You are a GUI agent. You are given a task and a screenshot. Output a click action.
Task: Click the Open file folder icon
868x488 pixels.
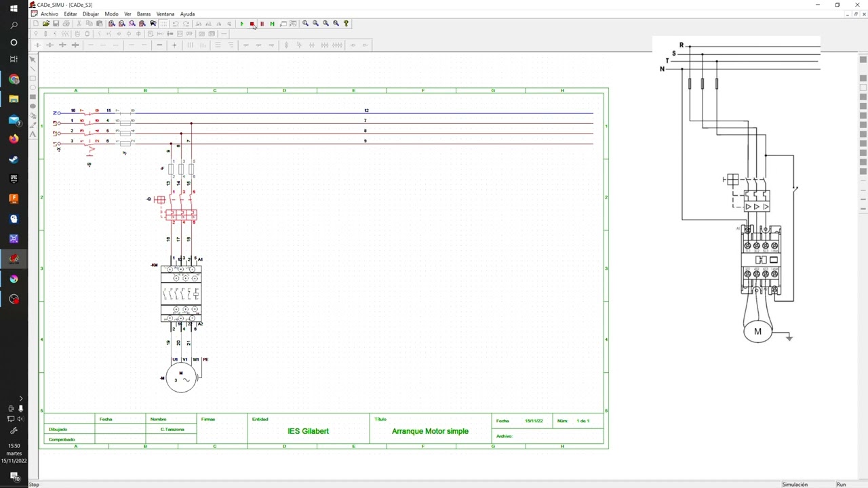[45, 24]
